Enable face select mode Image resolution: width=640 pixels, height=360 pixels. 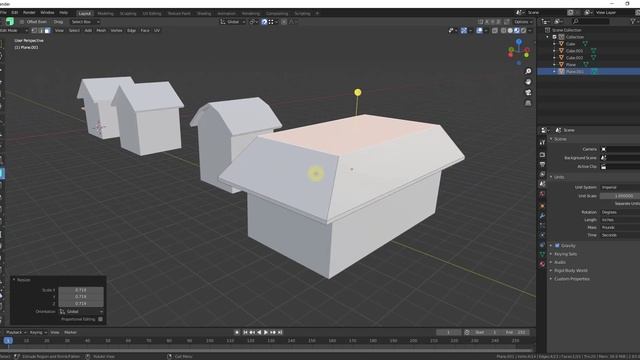[47, 31]
